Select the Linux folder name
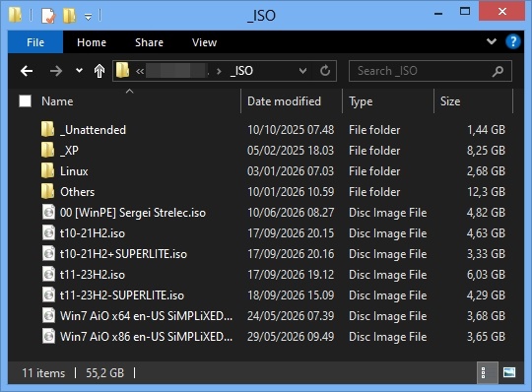 [74, 171]
